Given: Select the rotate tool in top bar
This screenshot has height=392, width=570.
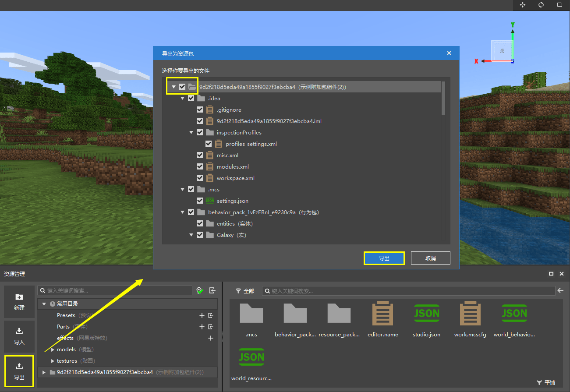Looking at the screenshot, I should tap(541, 5).
